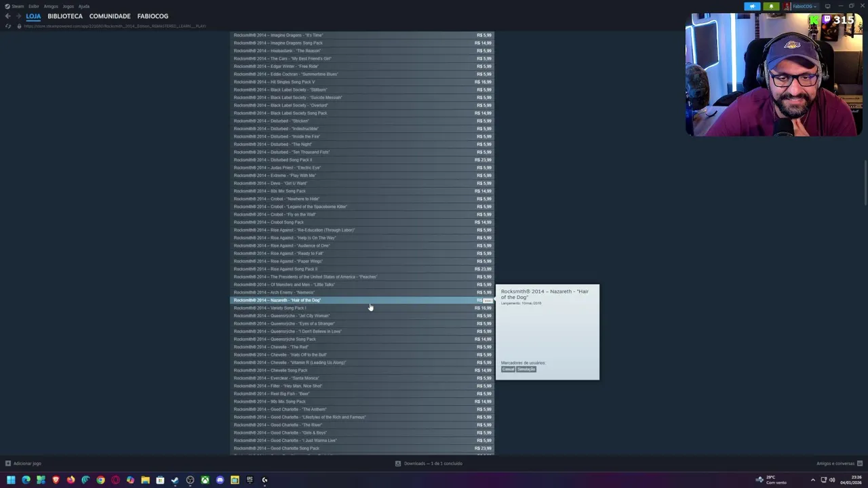Image resolution: width=868 pixels, height=488 pixels.
Task: Open the Exibir menu
Action: pos(33,6)
